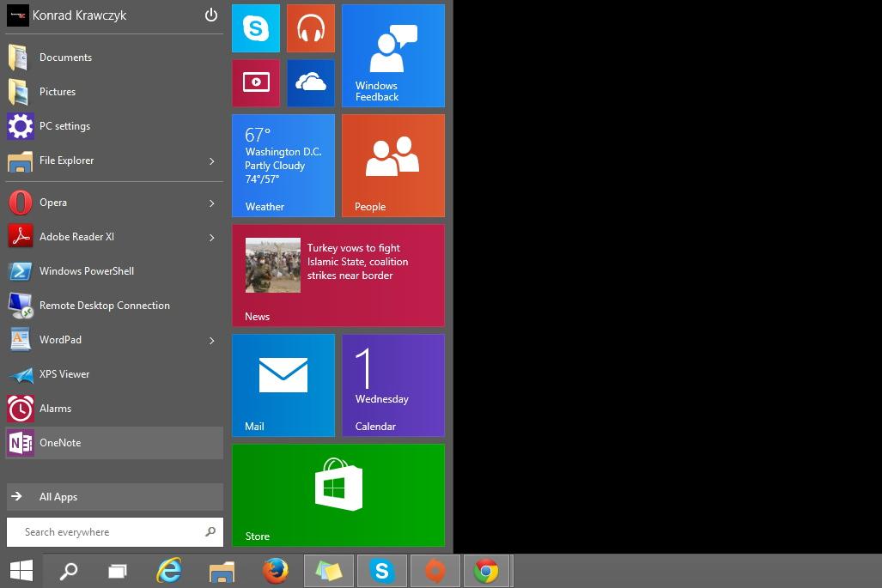Screen dimensions: 882x588
Task: Expand File Explorer jump list arrow
Action: click(x=212, y=161)
